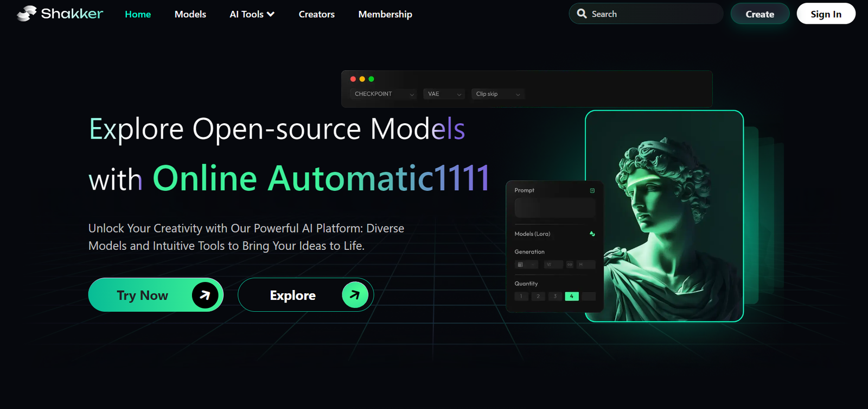Click the H height field
Image resolution: width=868 pixels, height=409 pixels.
[x=586, y=265]
